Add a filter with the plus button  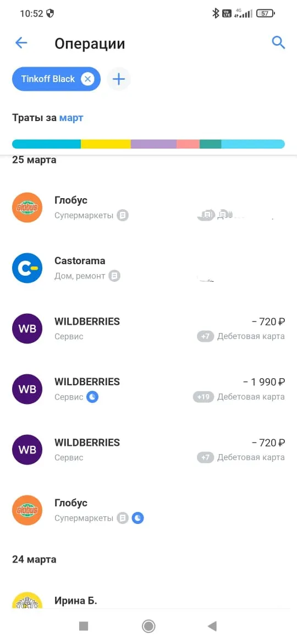click(119, 79)
